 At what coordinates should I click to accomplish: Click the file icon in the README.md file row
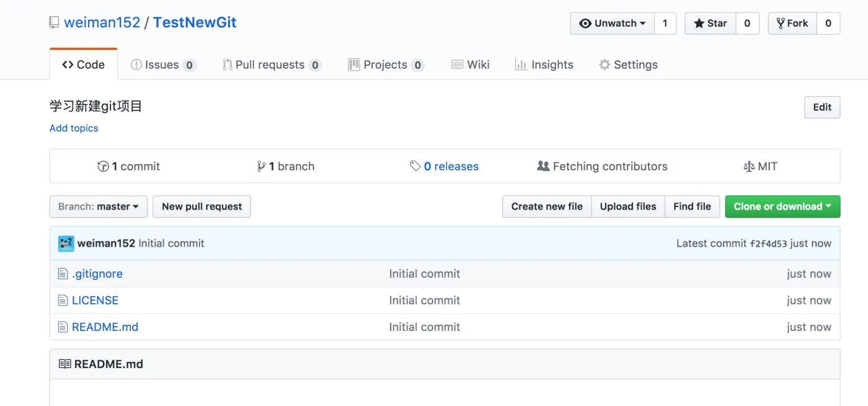pyautogui.click(x=63, y=327)
